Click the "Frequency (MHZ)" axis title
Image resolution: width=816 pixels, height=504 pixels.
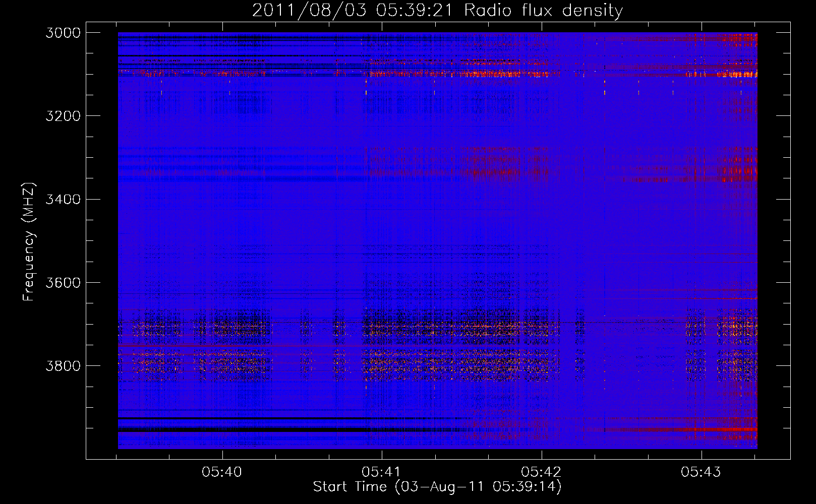(29, 242)
